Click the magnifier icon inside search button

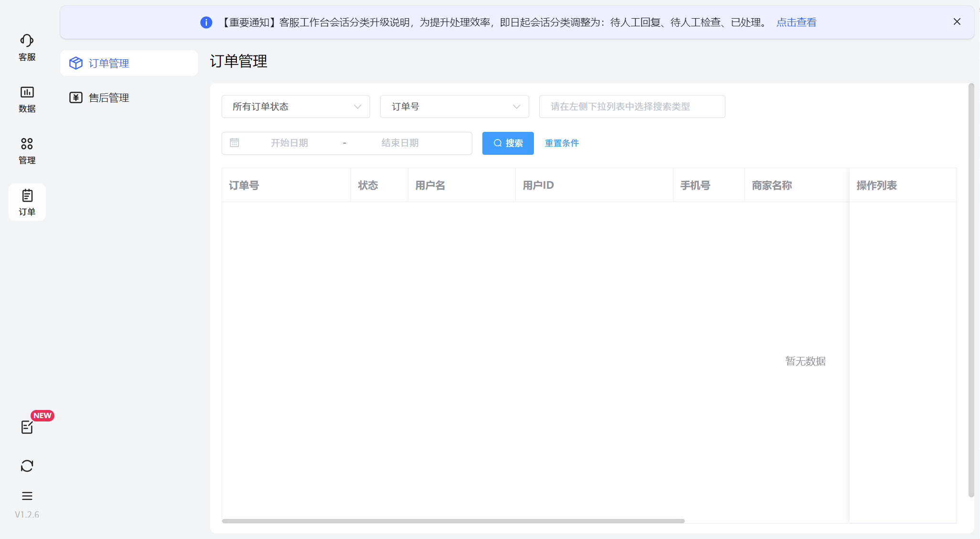(x=497, y=143)
